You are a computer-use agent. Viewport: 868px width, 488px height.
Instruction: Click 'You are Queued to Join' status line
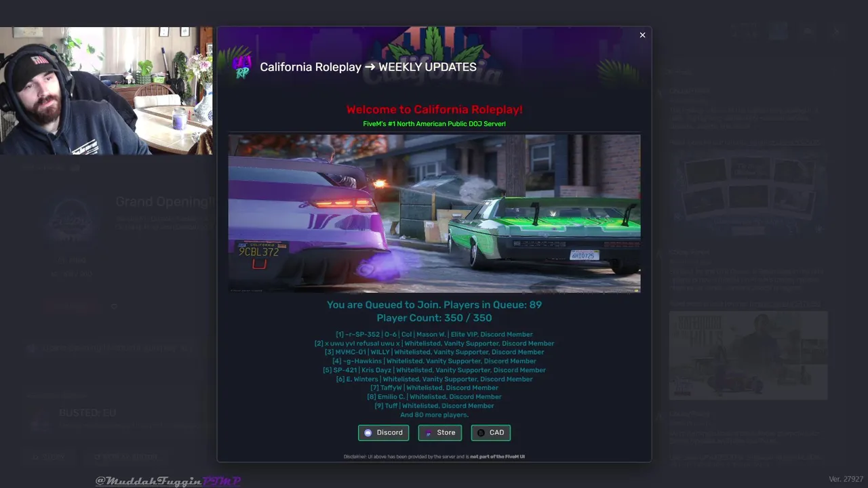coord(434,304)
